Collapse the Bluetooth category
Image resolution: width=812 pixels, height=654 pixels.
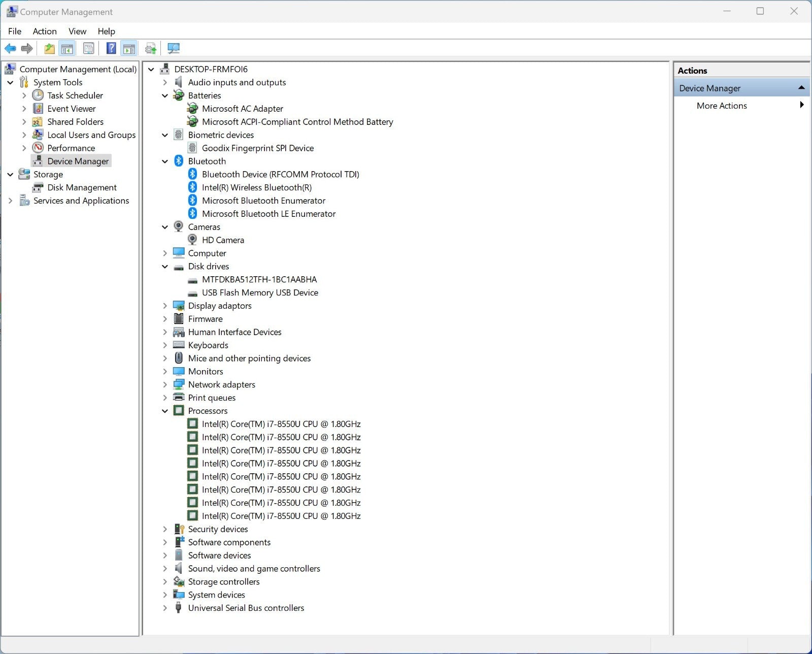point(165,161)
